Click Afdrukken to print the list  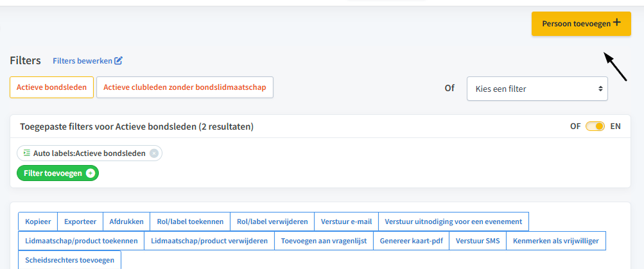click(126, 221)
